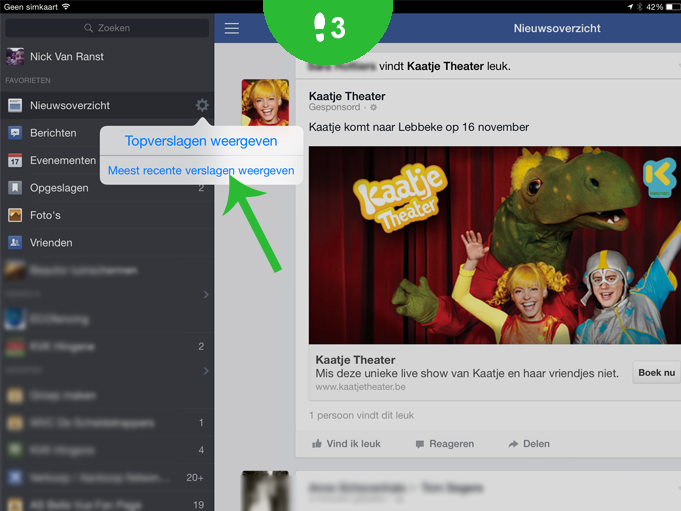Viewport: 681px width, 511px height.
Task: Check the battery 42% indicator
Action: point(661,7)
